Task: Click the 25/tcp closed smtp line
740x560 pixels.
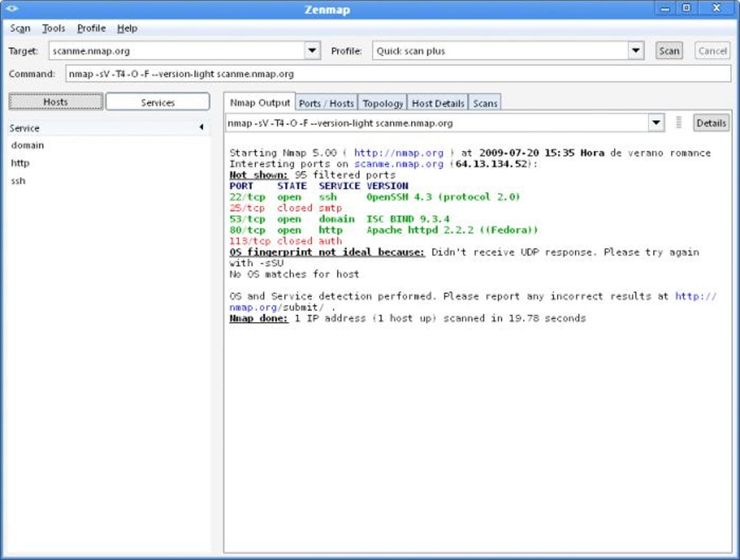Action: click(286, 208)
